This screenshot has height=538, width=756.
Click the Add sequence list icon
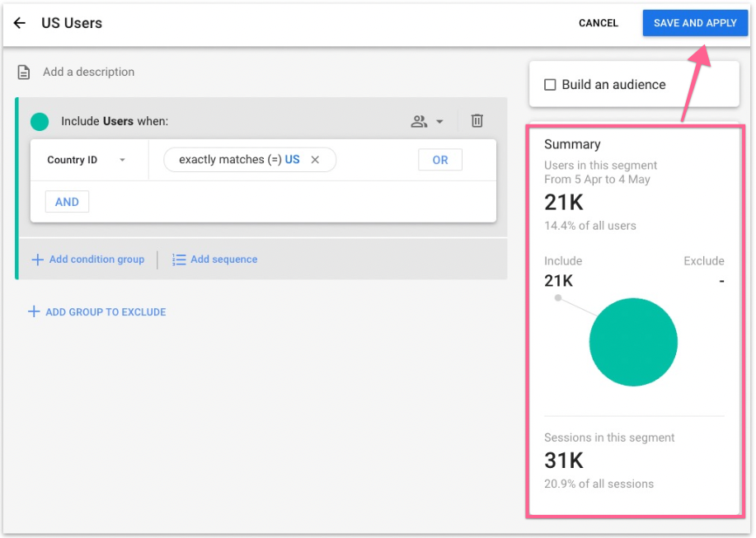coord(179,260)
